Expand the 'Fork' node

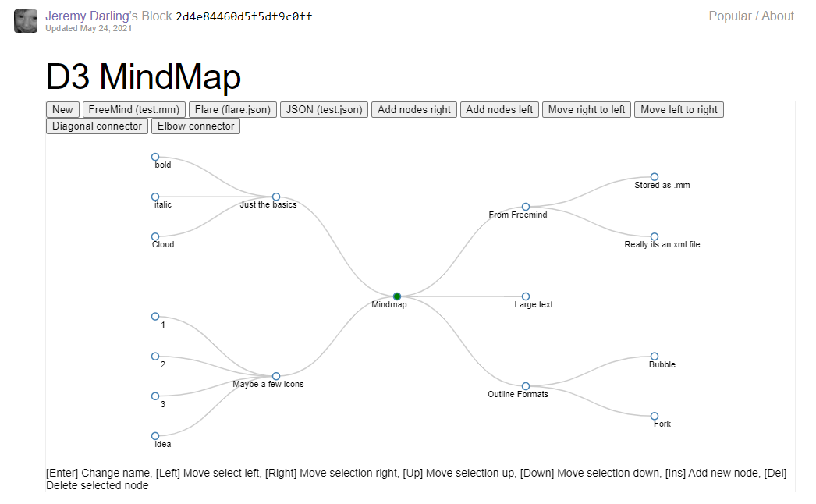(x=654, y=415)
